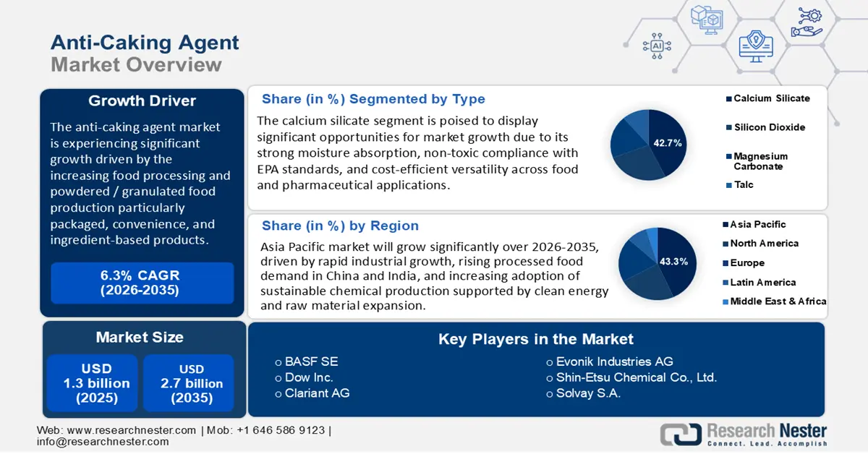Click the Calcium Silicate legend marker
Viewport: 868px width, 454px height.
728,98
